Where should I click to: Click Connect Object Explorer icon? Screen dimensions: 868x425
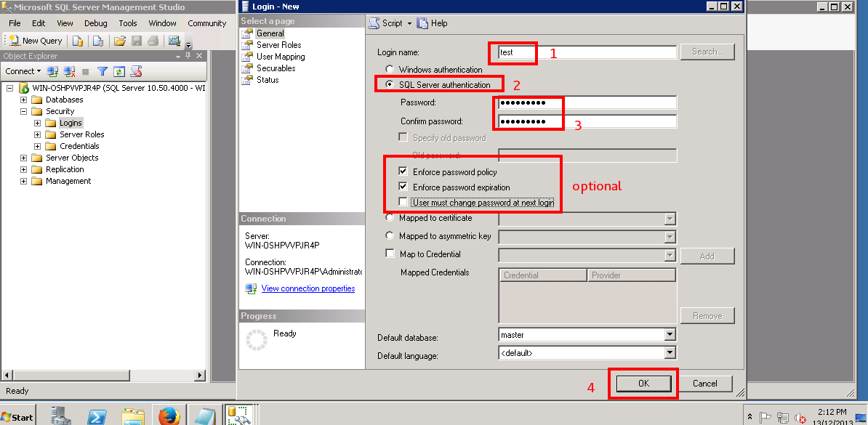(x=52, y=71)
